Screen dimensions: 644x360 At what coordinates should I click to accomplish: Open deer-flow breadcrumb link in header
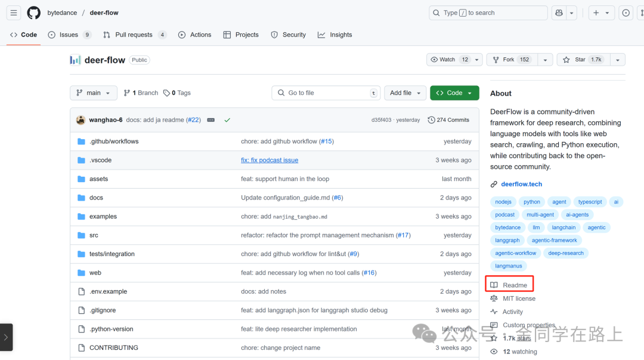pyautogui.click(x=104, y=13)
